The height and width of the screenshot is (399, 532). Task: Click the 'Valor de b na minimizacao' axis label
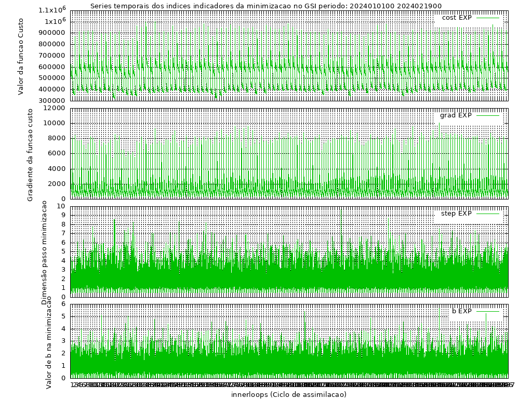48,343
